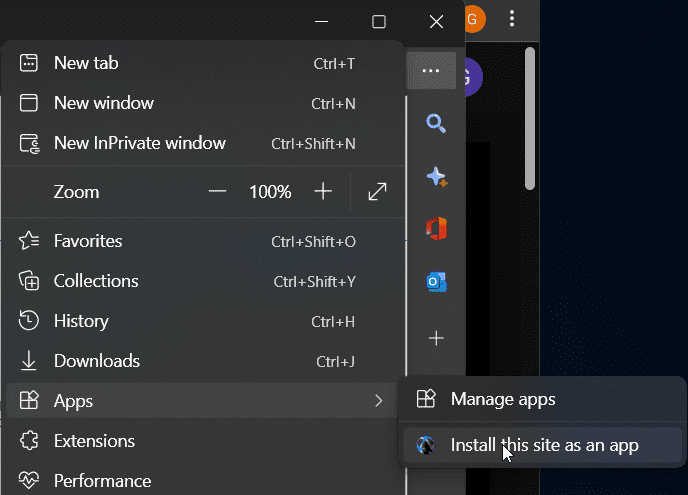Open Downloads from the menu
688x495 pixels.
point(203,361)
